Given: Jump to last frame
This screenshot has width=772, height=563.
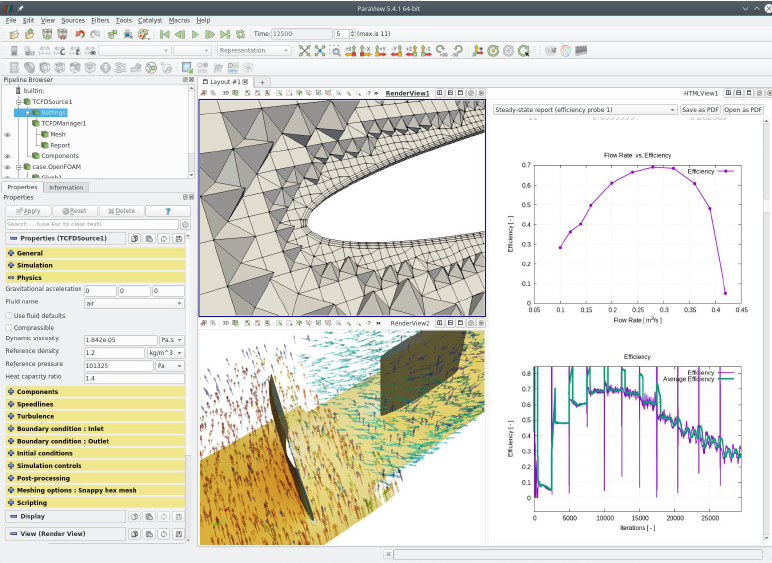Looking at the screenshot, I should 225,34.
